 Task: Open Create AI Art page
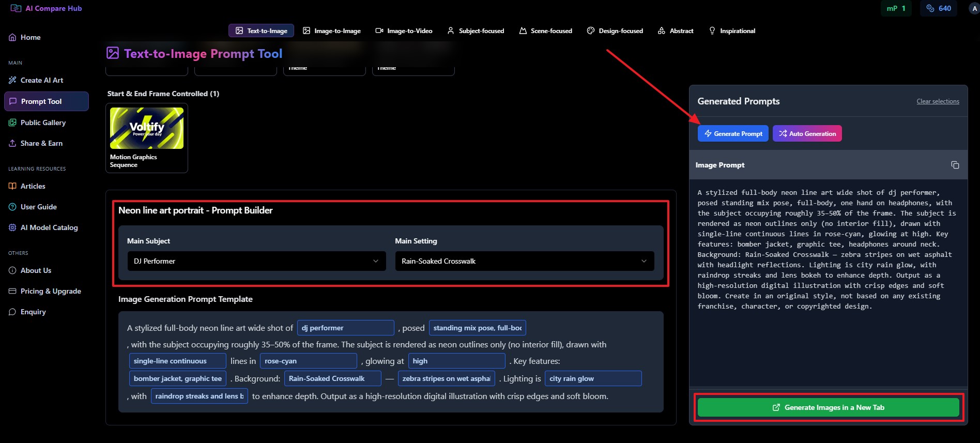(x=47, y=80)
